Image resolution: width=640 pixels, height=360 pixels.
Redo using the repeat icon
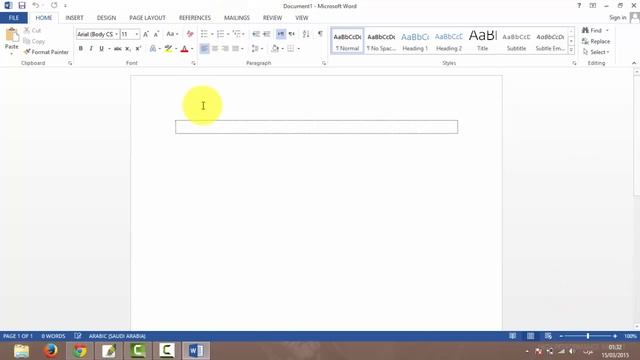(x=54, y=6)
